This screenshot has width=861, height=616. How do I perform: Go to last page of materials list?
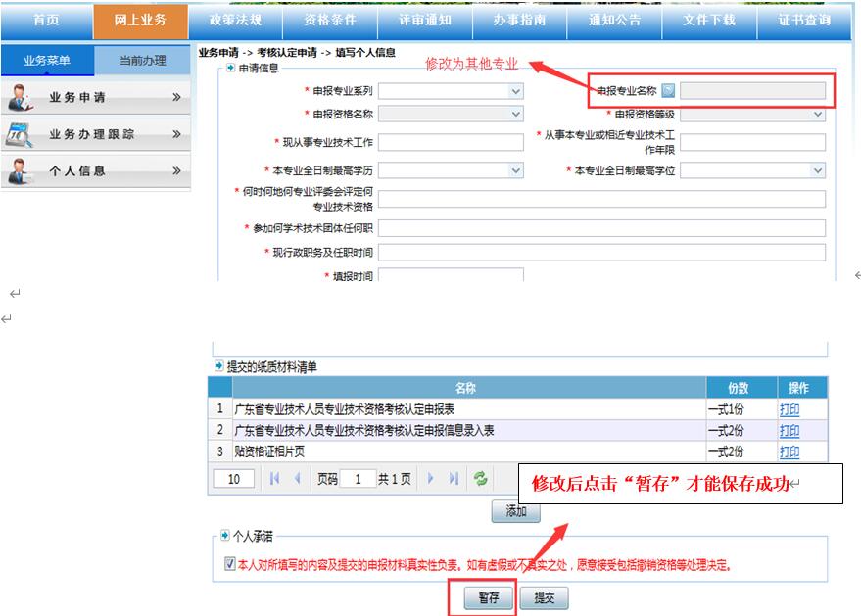point(454,479)
